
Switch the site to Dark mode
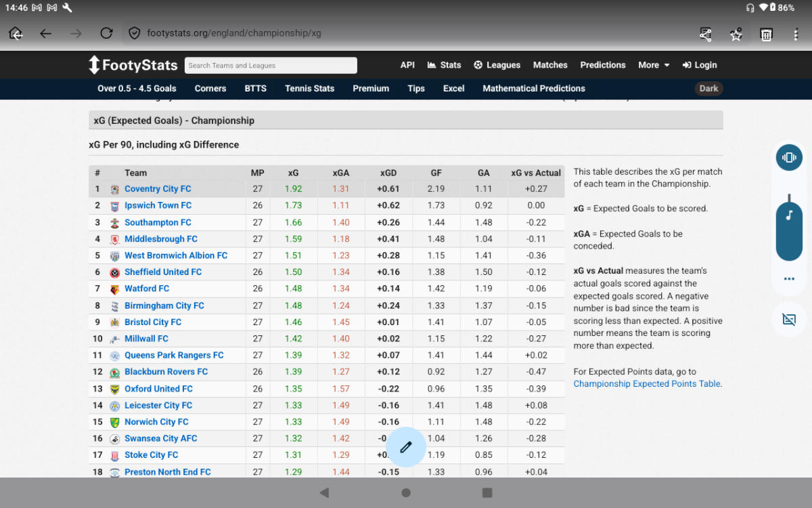(x=708, y=89)
